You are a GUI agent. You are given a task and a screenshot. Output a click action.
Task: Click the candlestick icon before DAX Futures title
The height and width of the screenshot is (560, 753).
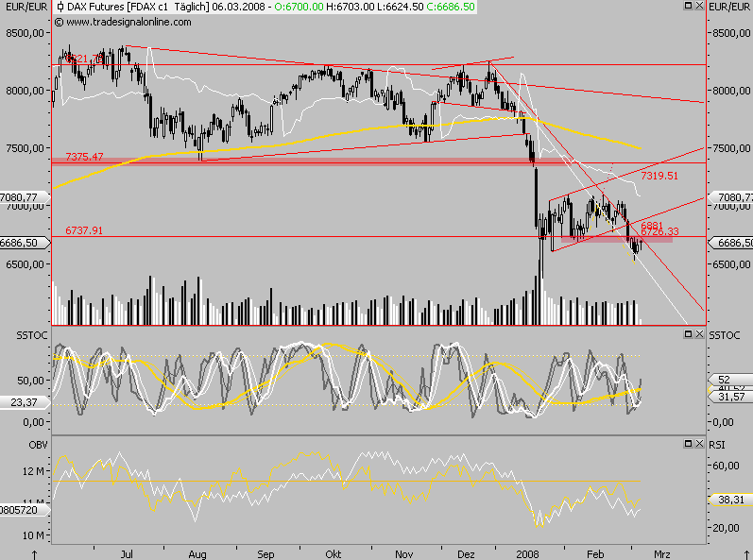(x=60, y=7)
